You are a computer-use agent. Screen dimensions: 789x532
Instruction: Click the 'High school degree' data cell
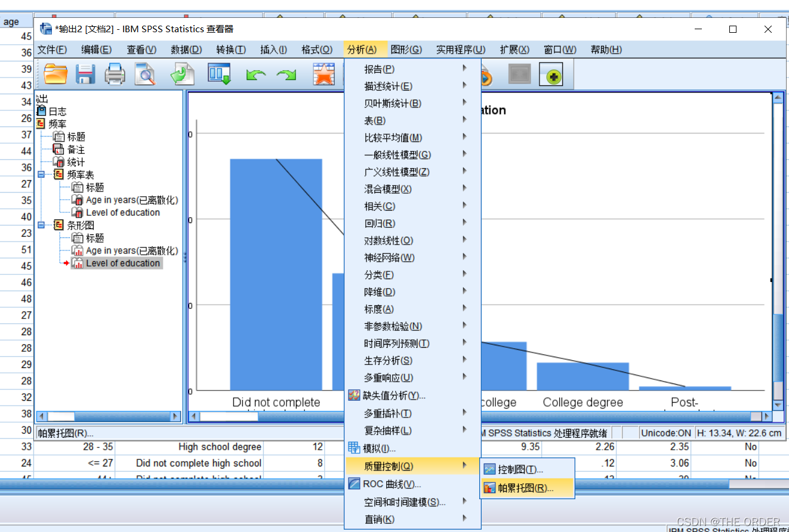click(189, 447)
